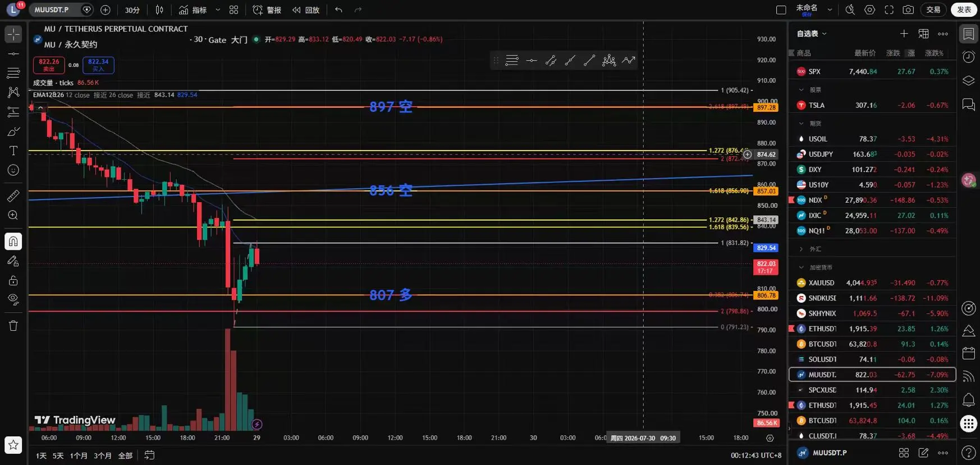Select the crosshair cursor tool
Screen dimensions: 980x465
(13, 34)
